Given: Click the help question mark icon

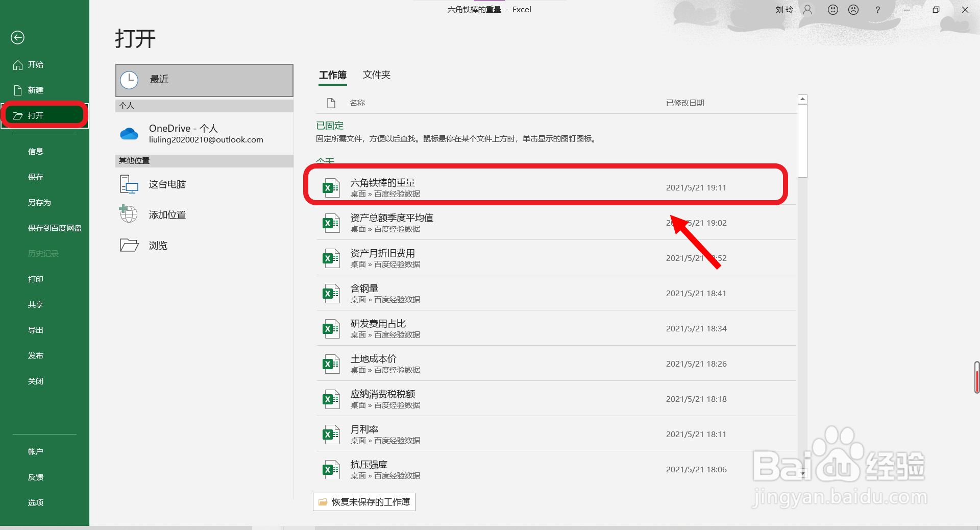Looking at the screenshot, I should point(877,10).
